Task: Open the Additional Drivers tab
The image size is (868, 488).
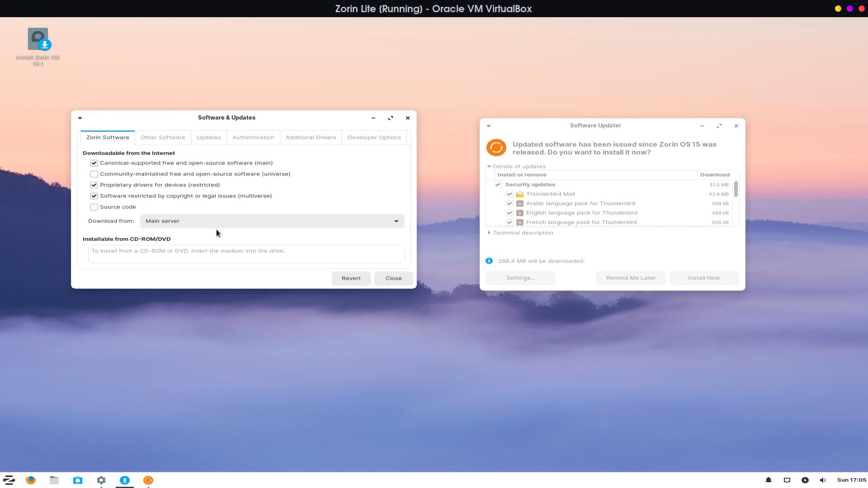Action: pos(311,137)
